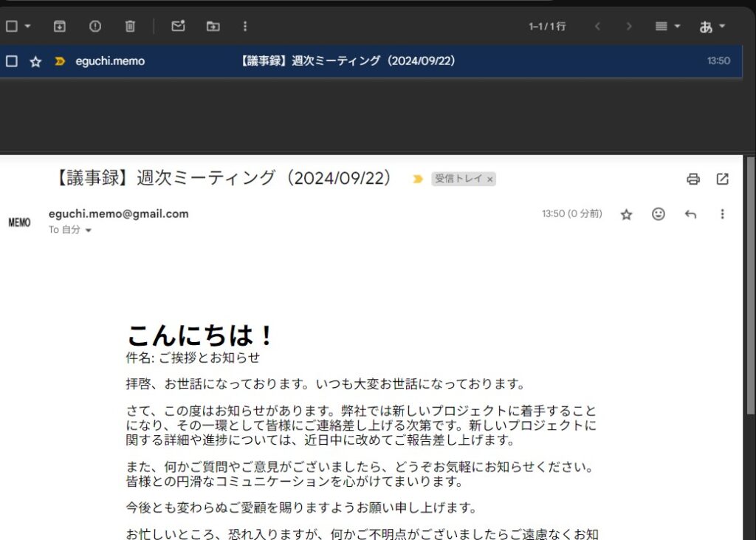Add an emoji reaction to the message
Screen dimensions: 756x540
[x=658, y=213]
